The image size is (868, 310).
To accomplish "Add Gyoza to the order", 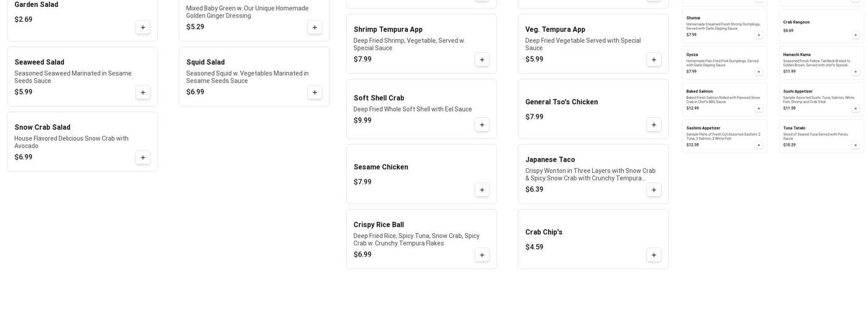I will coord(758,72).
